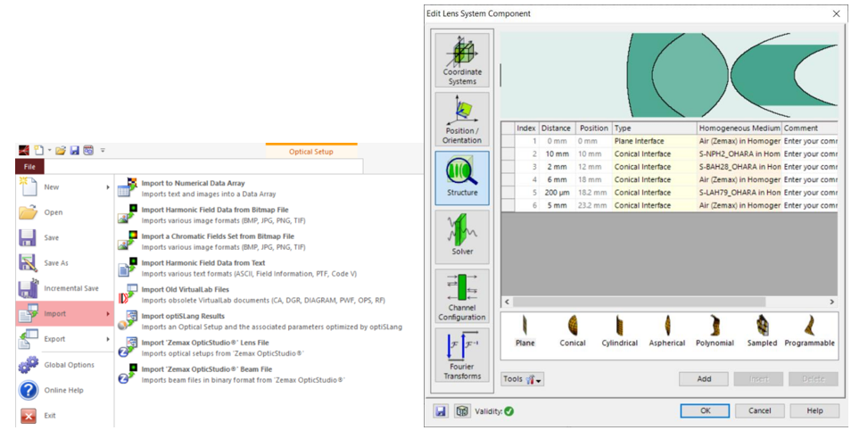
Task: Open the Channel Configuration page
Action: [462, 296]
